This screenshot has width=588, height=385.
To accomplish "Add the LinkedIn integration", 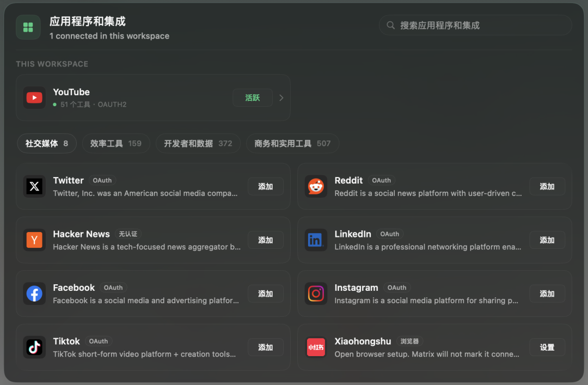I will pos(547,240).
